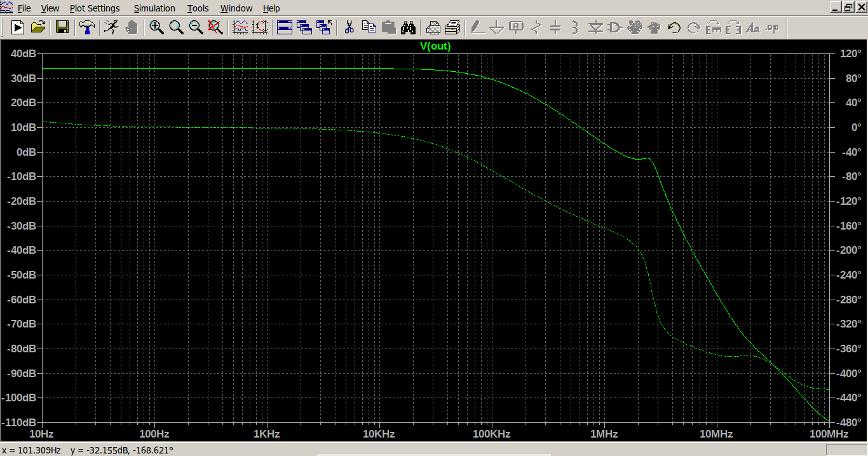Open Find with the binoculars icon

(408, 27)
